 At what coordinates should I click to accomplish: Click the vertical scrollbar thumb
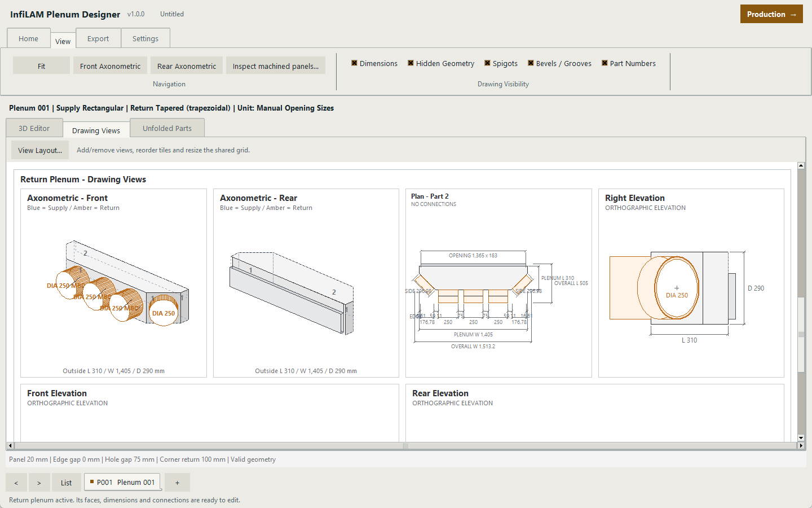pos(801,334)
